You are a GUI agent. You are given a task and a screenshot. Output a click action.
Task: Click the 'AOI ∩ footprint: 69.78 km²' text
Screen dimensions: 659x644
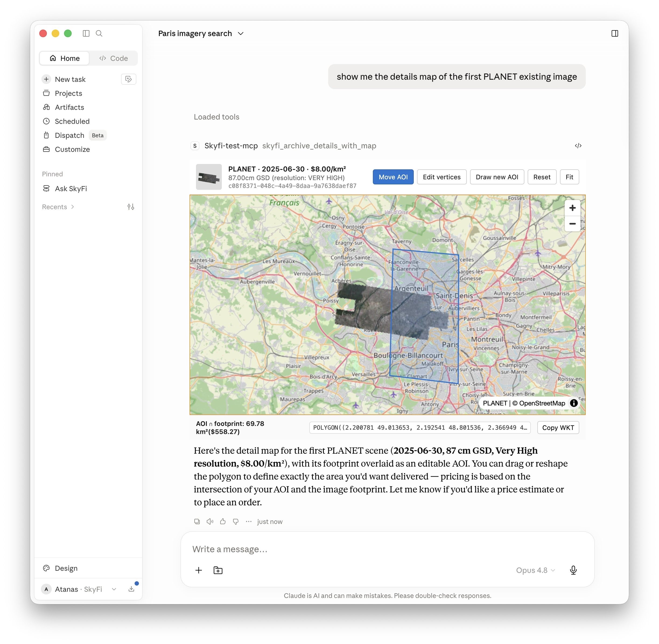(230, 428)
